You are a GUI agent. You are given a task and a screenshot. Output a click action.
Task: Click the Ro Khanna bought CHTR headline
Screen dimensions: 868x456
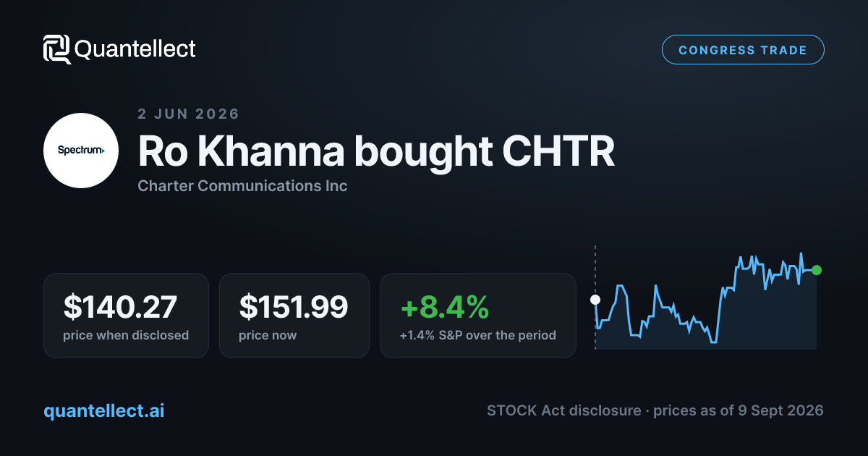(376, 151)
